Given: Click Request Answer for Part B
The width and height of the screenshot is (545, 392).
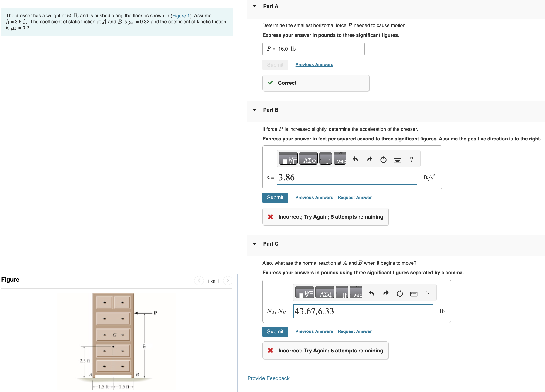Looking at the screenshot, I should coord(354,198).
